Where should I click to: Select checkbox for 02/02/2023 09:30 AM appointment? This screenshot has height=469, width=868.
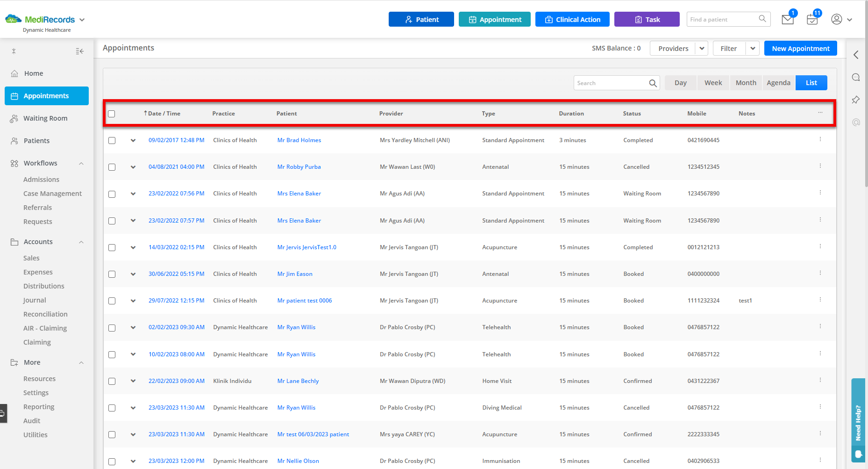112,328
